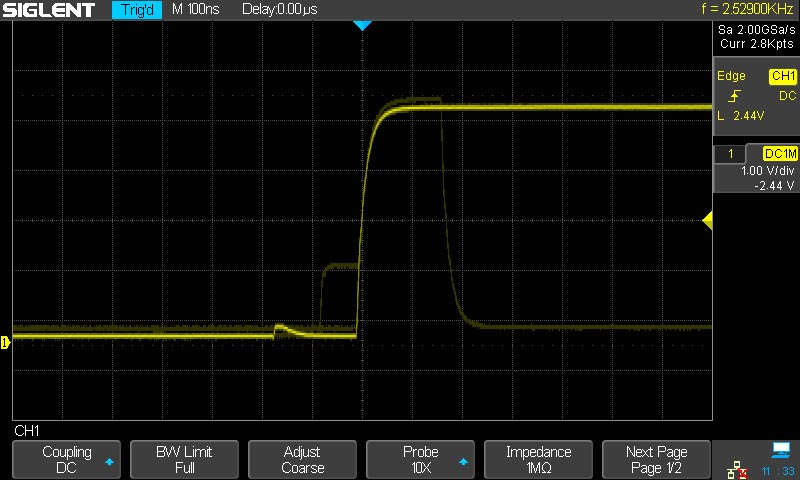Click the blue computer connection icon
This screenshot has height=480, width=800.
click(x=780, y=451)
